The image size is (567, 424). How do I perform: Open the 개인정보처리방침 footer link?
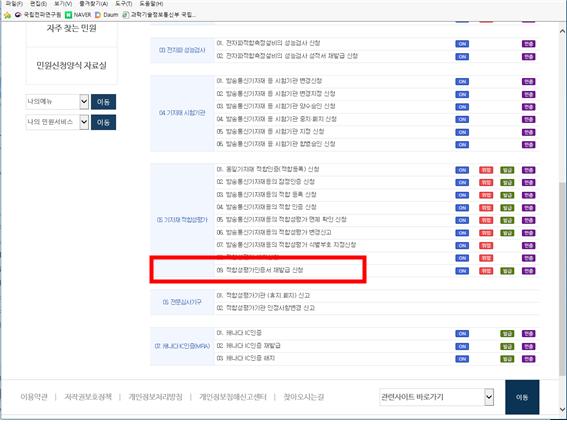point(155,397)
